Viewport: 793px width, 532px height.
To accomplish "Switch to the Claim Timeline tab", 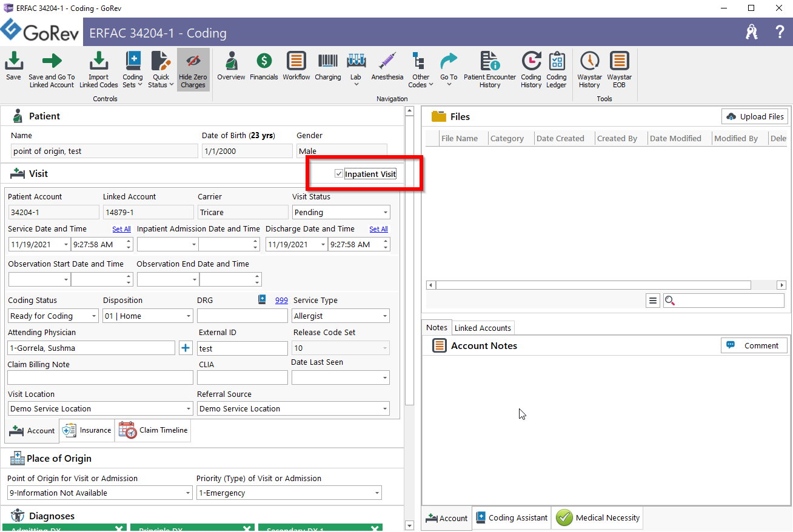I will [x=153, y=430].
